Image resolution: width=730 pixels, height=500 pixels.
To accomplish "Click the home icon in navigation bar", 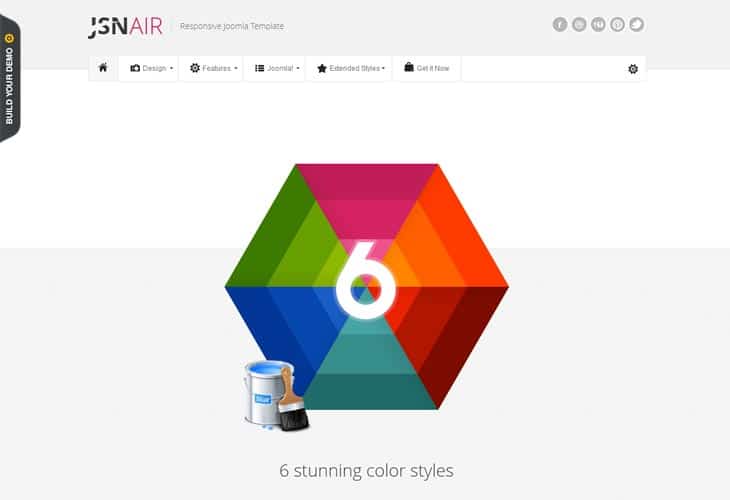I will (102, 68).
